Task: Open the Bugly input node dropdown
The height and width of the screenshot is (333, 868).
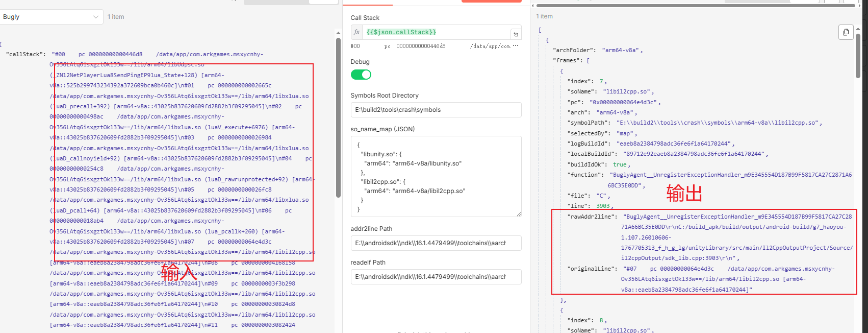Action: [x=51, y=17]
